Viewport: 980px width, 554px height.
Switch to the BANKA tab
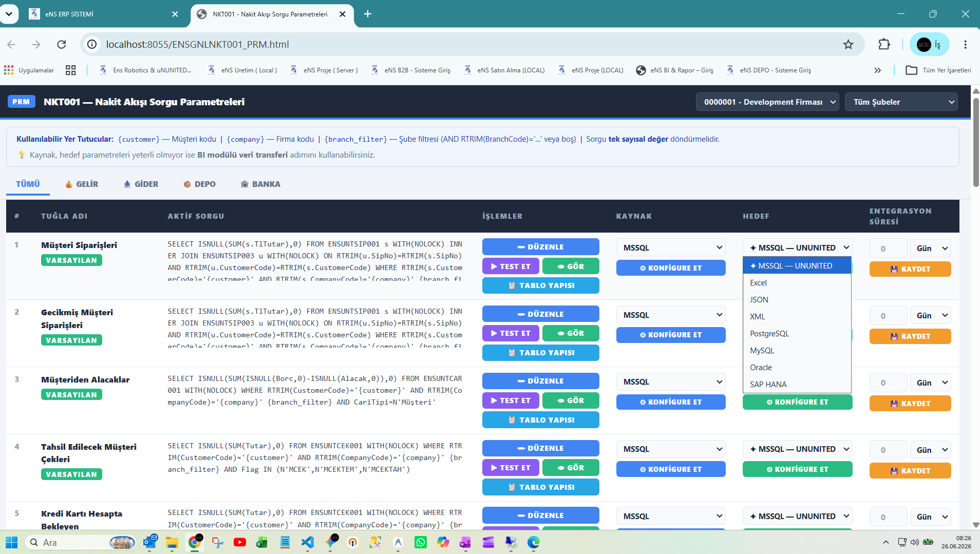coord(260,184)
